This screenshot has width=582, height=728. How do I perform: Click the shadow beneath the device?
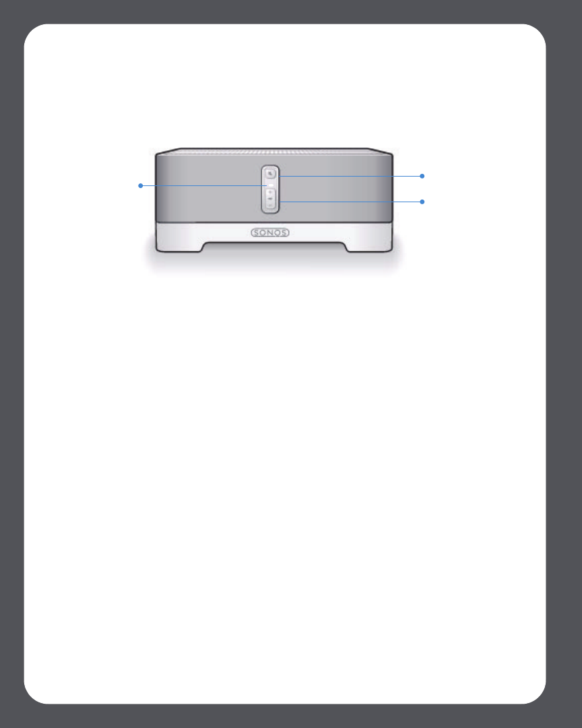coord(274,265)
